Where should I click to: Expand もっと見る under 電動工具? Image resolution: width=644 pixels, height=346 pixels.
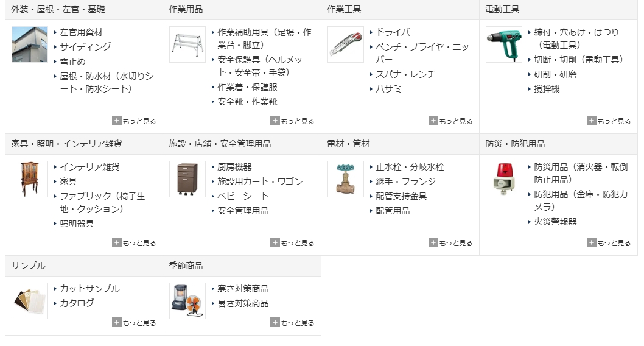[609, 121]
